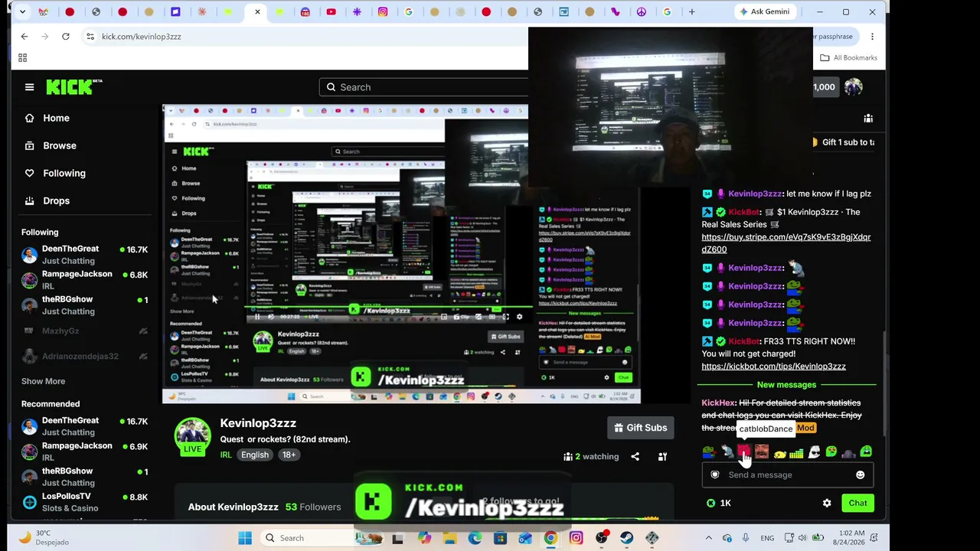
Task: Select the Pepe rose emote
Action: click(709, 453)
